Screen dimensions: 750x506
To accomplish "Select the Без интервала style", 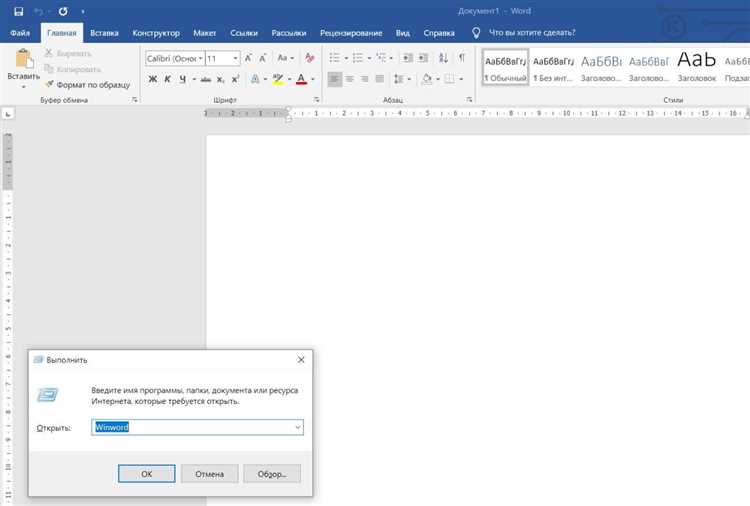I will tap(553, 67).
